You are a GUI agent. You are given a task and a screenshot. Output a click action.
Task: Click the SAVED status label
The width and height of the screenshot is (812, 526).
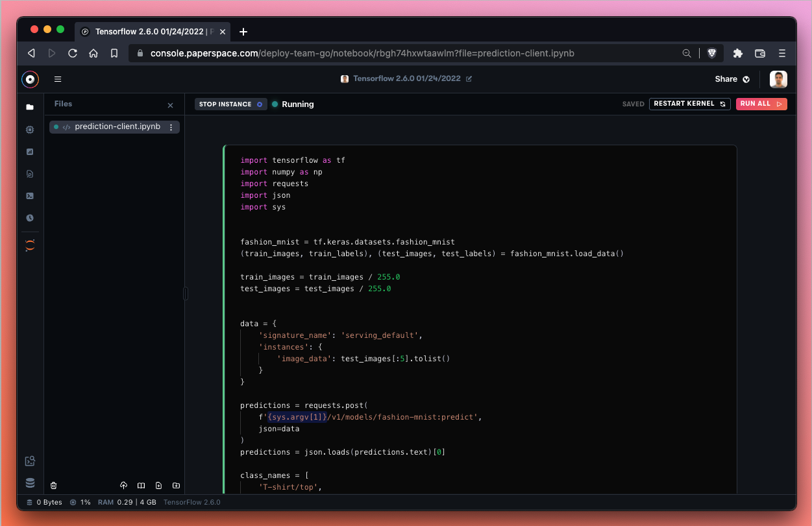tap(634, 104)
